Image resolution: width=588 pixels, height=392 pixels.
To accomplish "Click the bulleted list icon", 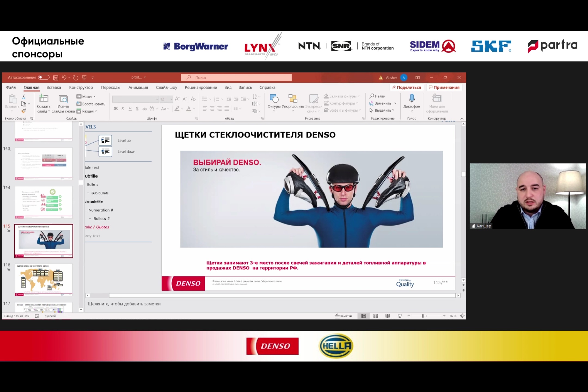I will pyautogui.click(x=205, y=99).
